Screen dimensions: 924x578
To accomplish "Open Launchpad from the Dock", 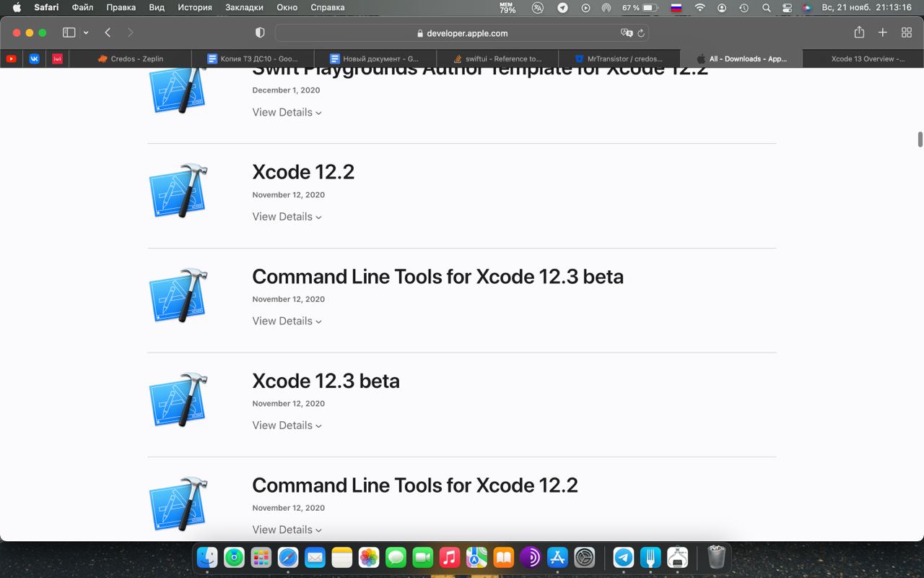I will tap(261, 557).
